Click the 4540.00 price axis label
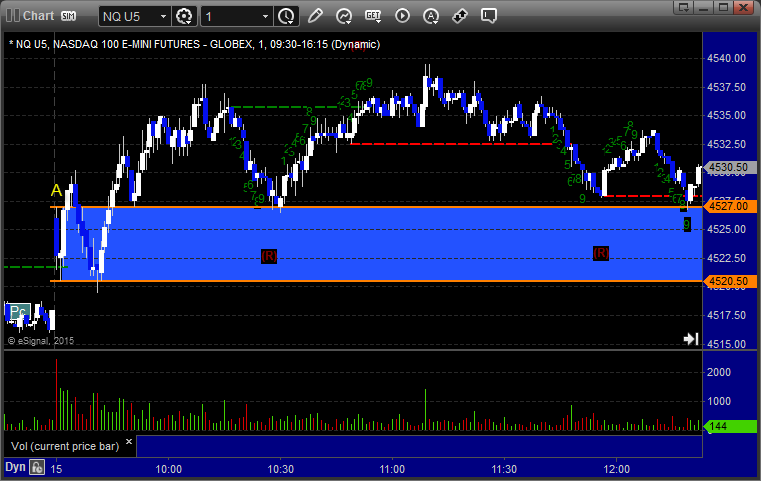The width and height of the screenshot is (761, 481). coord(727,58)
